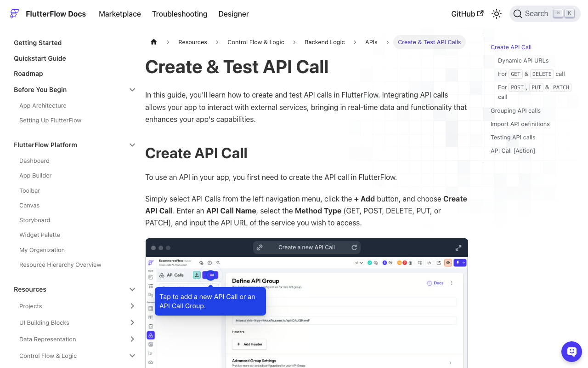Jump to Testing API calls section

(513, 137)
